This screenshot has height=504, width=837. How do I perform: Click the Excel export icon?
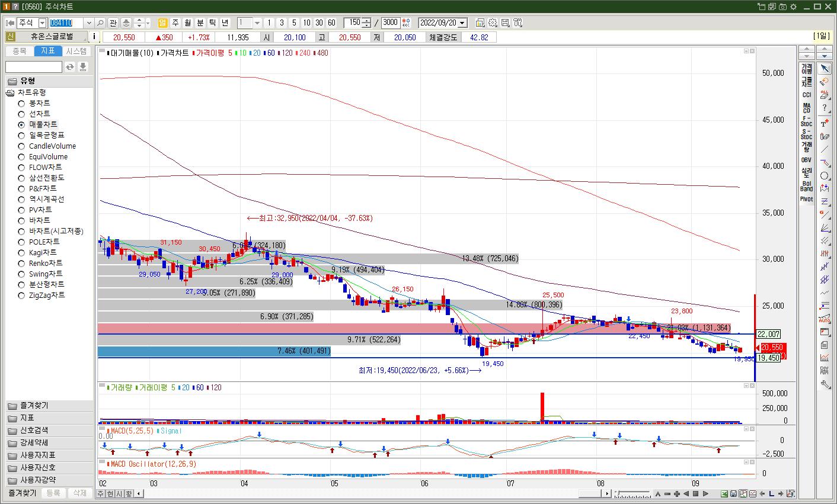724,494
